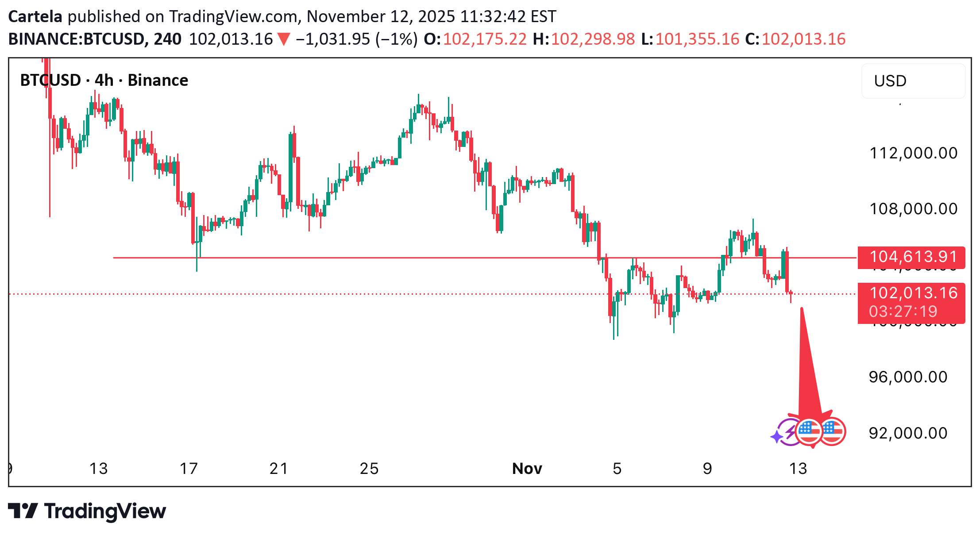Click the 96,000.00 price scale label

[x=908, y=377]
